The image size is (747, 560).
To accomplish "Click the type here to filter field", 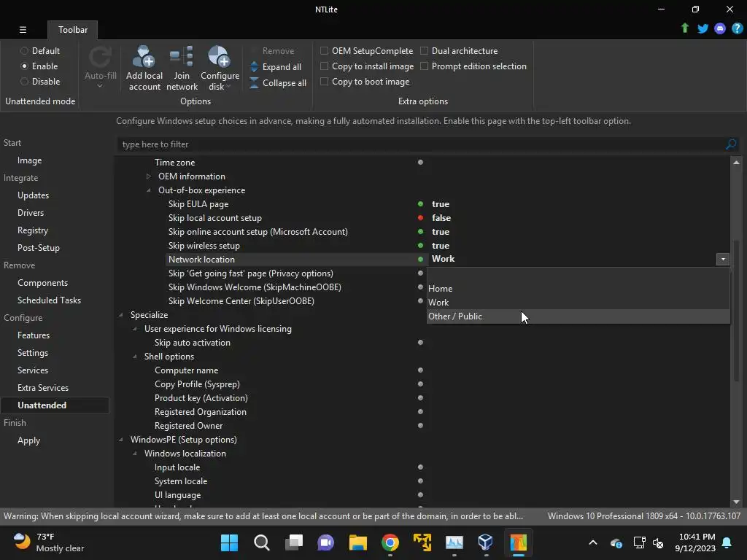I will pyautogui.click(x=422, y=144).
